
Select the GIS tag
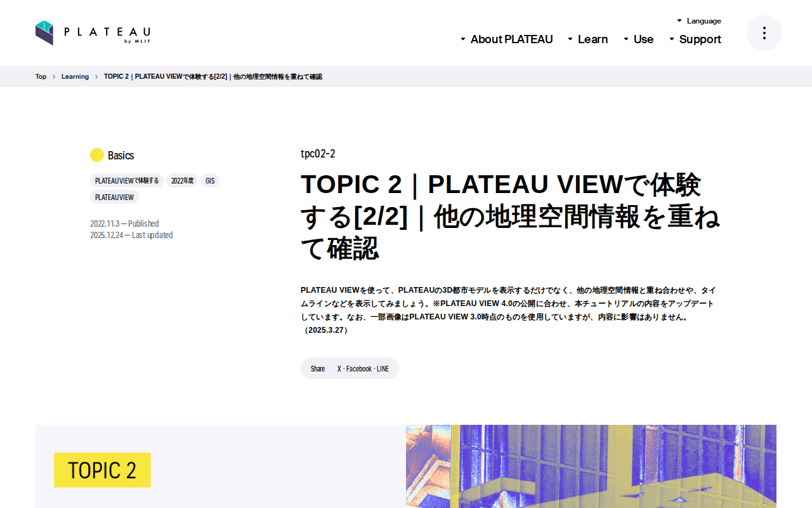pos(210,180)
